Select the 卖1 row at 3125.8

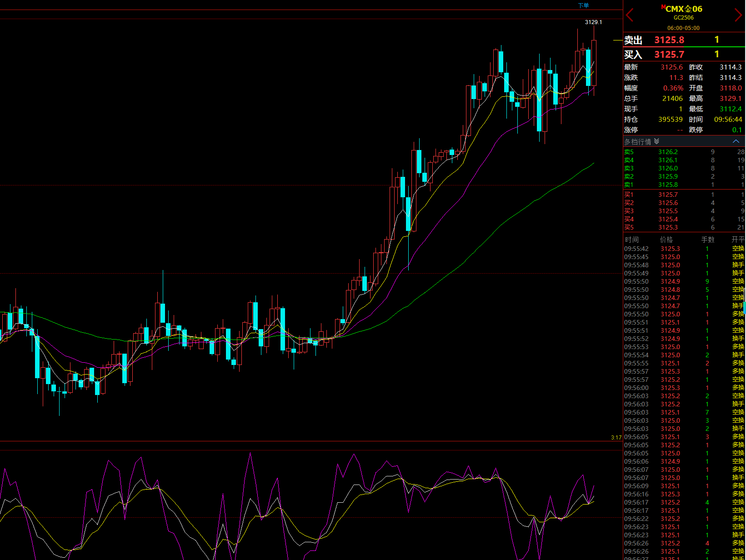[684, 185]
